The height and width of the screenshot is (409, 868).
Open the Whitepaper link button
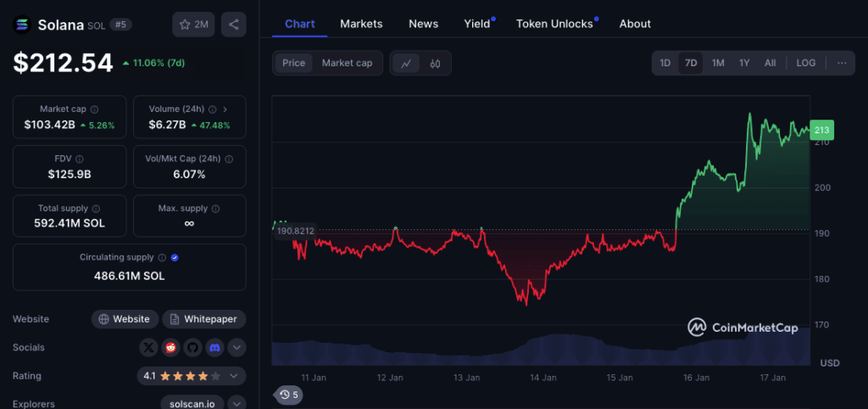pos(203,319)
